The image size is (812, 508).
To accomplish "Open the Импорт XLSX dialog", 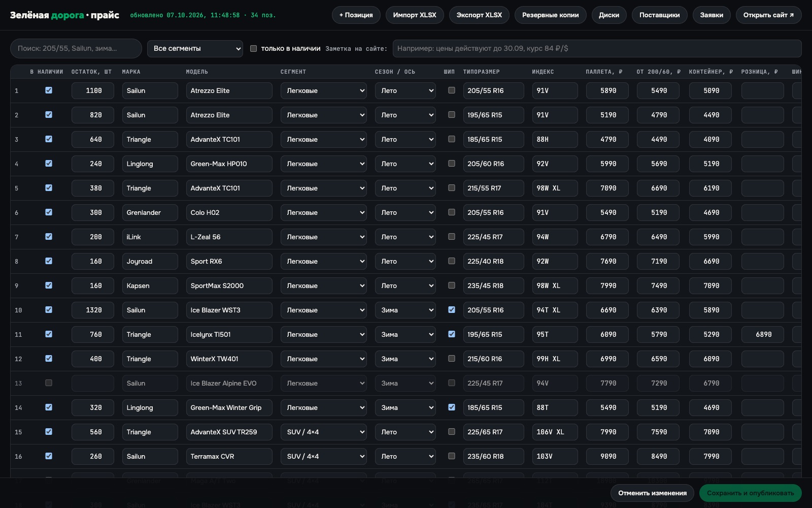I will pyautogui.click(x=415, y=15).
